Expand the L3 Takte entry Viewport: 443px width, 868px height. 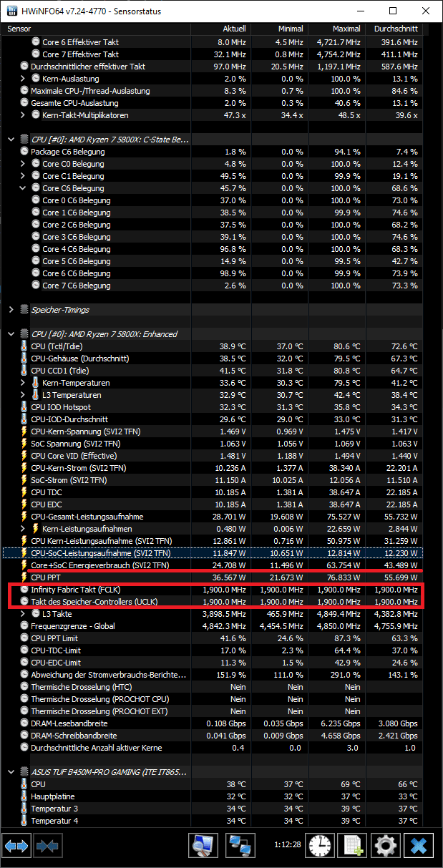[24, 614]
